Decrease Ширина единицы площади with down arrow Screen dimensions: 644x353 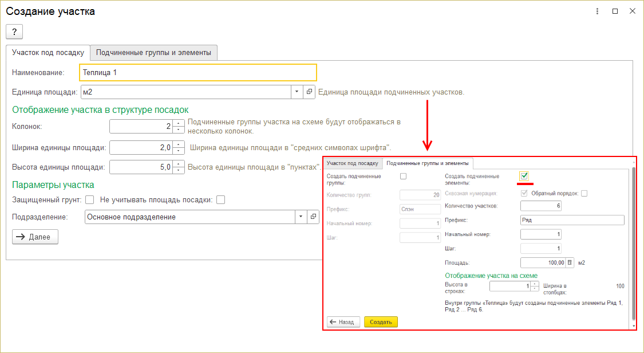(x=178, y=151)
